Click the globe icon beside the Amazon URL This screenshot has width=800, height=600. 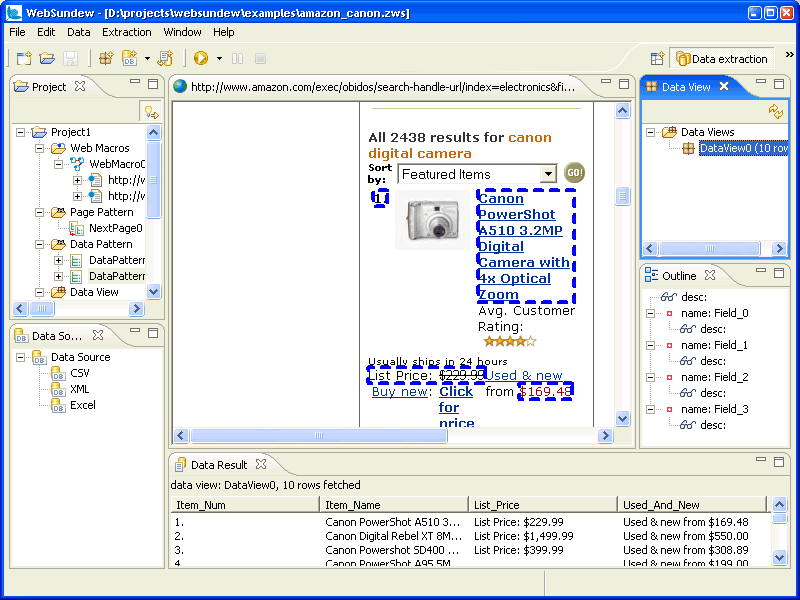click(180, 86)
